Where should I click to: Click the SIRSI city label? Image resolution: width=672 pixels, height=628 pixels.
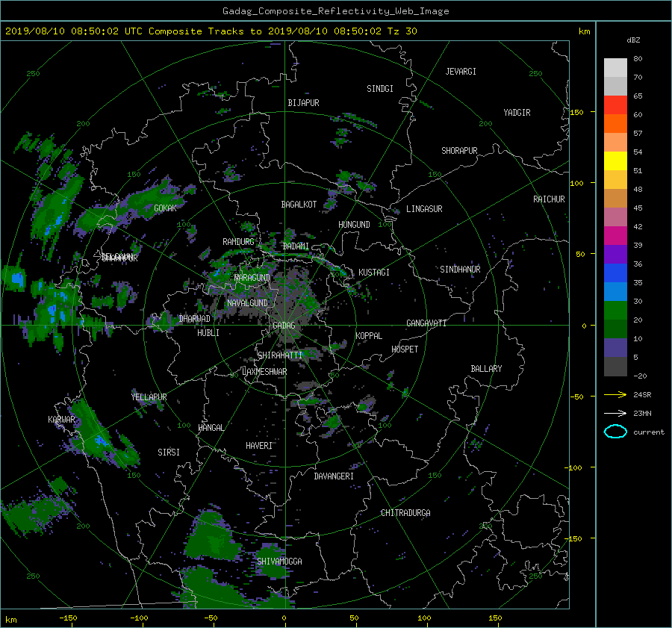(169, 453)
